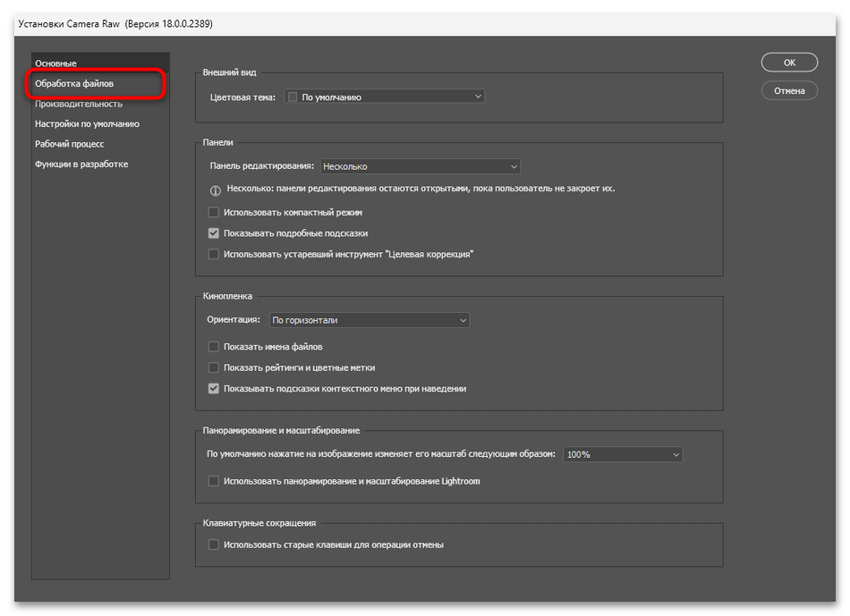Enable showing file names in filmstrip
The image size is (850, 616).
[213, 346]
